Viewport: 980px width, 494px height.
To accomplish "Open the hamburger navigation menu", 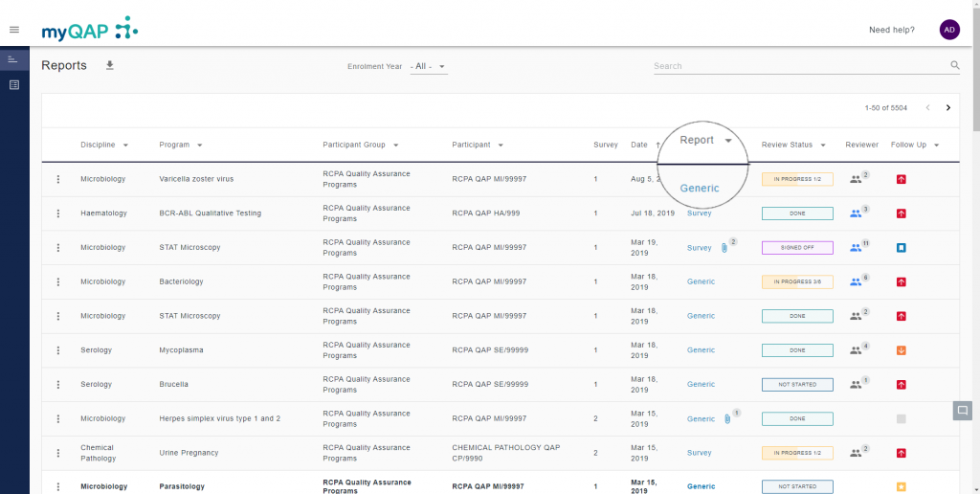I will point(14,30).
